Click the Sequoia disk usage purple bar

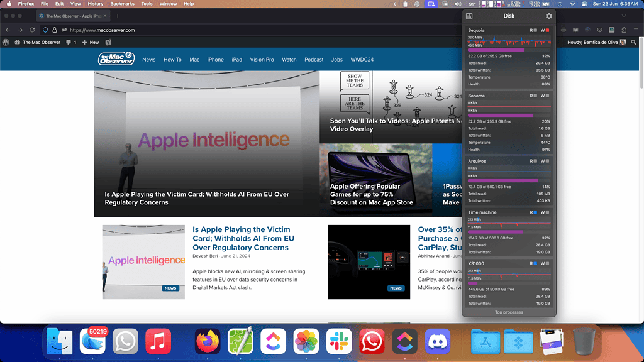(496, 50)
